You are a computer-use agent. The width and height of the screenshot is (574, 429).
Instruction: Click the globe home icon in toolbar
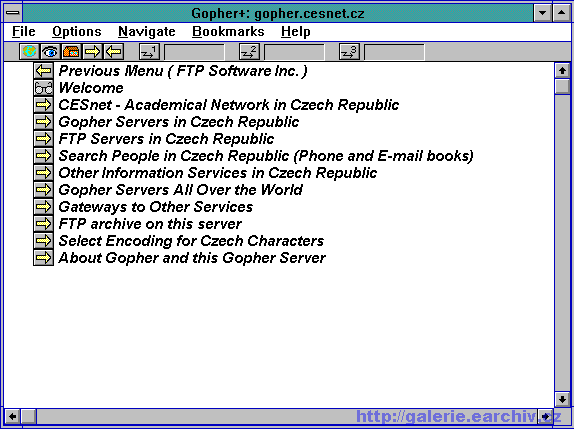point(29,52)
